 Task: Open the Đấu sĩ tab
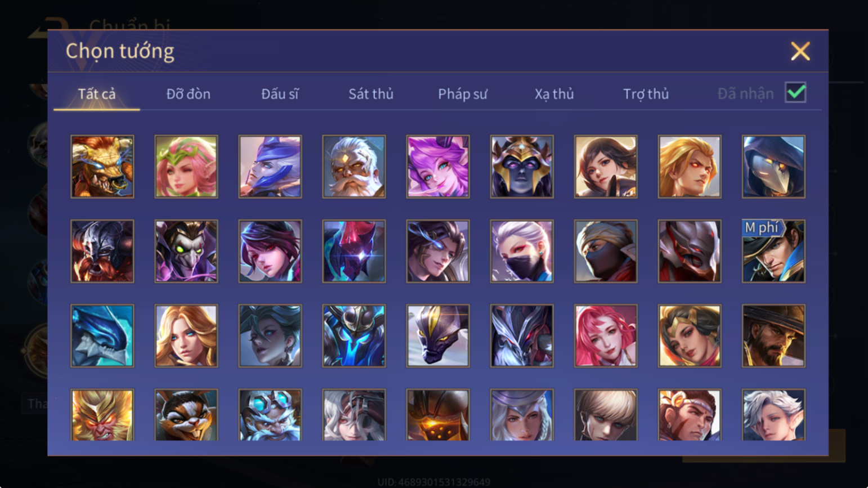click(280, 94)
